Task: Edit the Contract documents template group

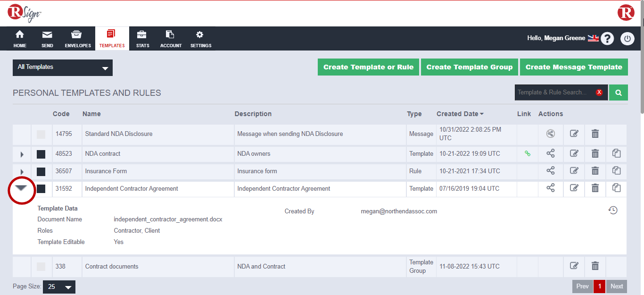Action: pyautogui.click(x=574, y=266)
